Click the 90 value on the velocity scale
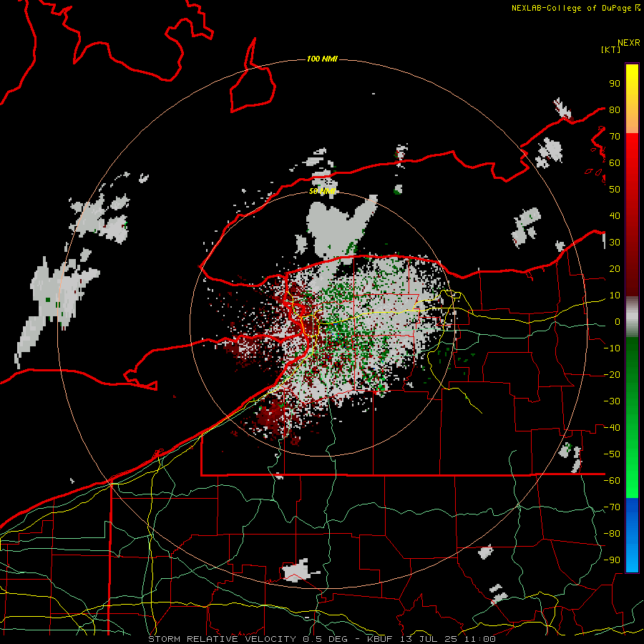Image resolution: width=644 pixels, height=644 pixels. (615, 84)
